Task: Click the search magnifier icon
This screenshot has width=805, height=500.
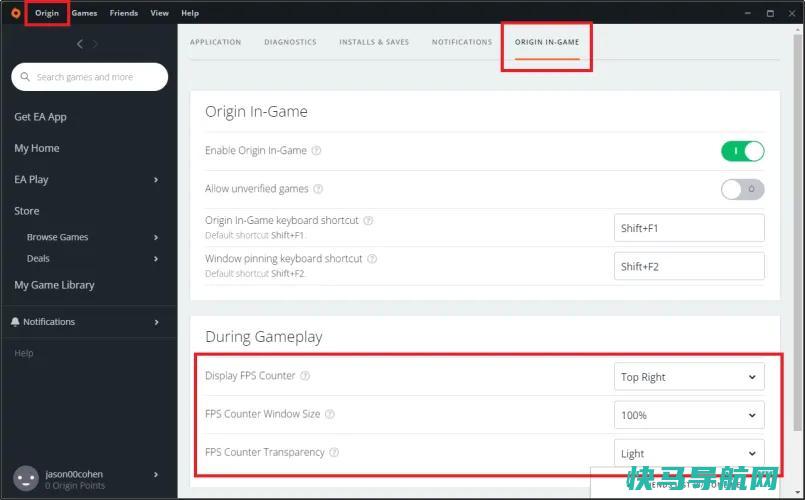Action: [25, 76]
